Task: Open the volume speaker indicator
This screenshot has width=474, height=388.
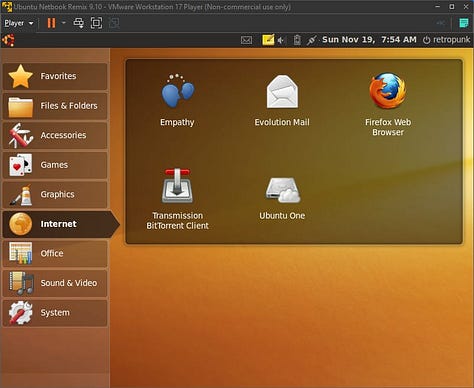Action: click(x=281, y=40)
